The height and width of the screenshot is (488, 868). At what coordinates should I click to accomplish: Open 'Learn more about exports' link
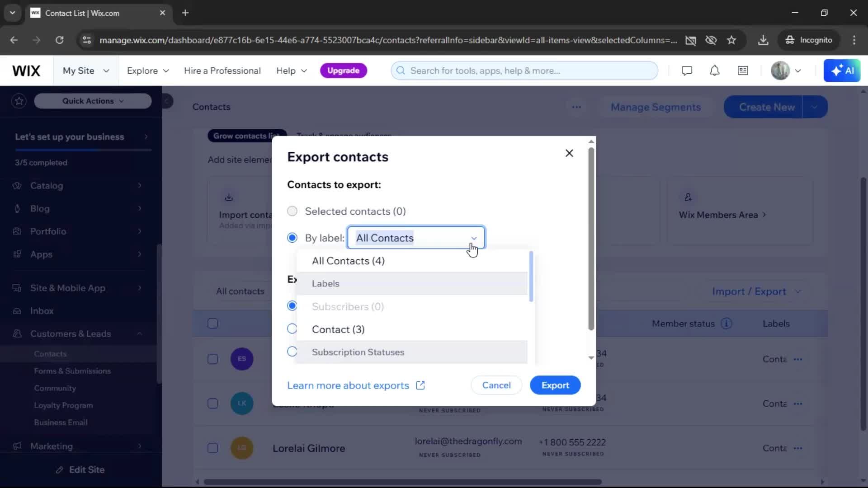click(356, 385)
